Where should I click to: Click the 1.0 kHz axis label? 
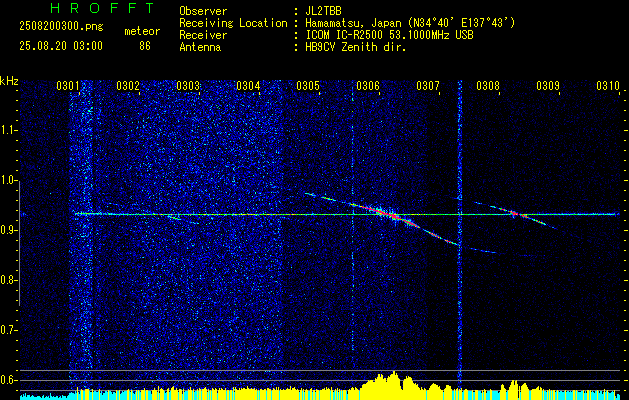point(8,180)
